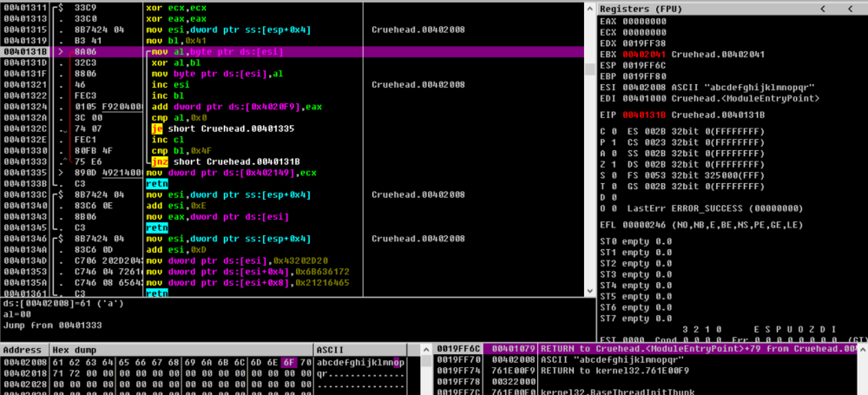This screenshot has height=395, width=868.
Task: Select highlighted 'mov al,byte ptr ds:[esi]' line
Action: [293, 52]
